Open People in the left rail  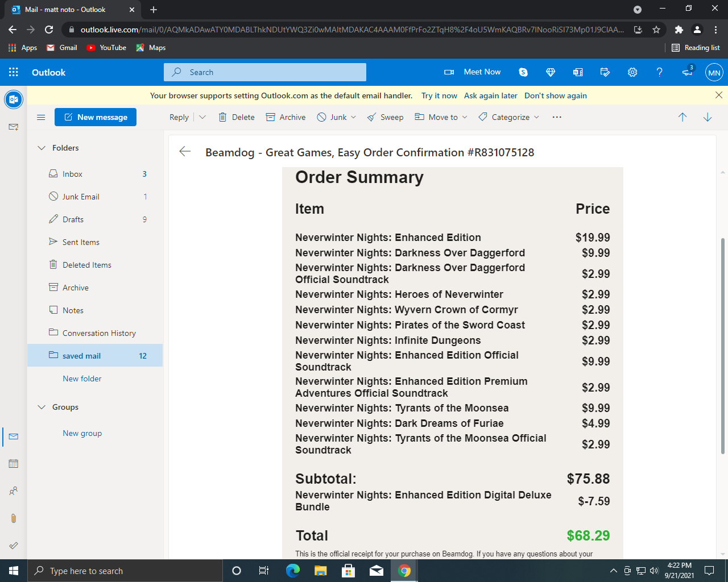[x=14, y=491]
